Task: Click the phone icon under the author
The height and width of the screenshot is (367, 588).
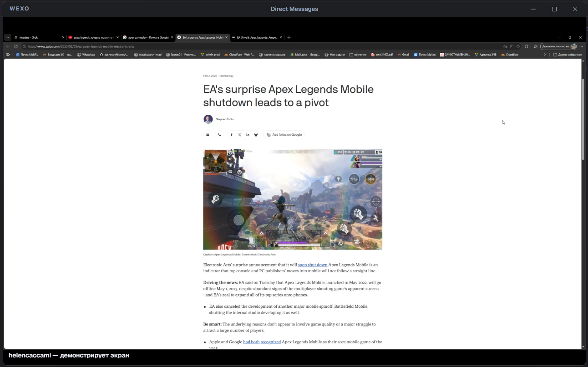Action: coord(219,135)
